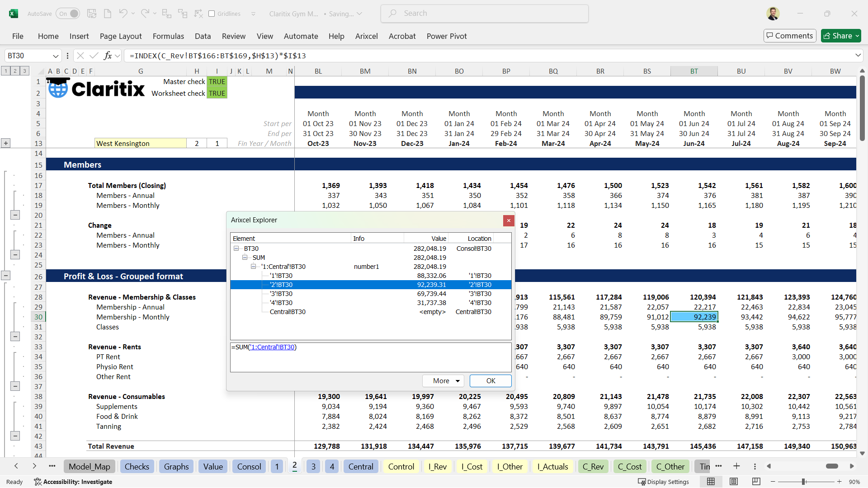This screenshot has width=868, height=488.
Task: Open the Display Settings in the status bar
Action: click(x=664, y=482)
